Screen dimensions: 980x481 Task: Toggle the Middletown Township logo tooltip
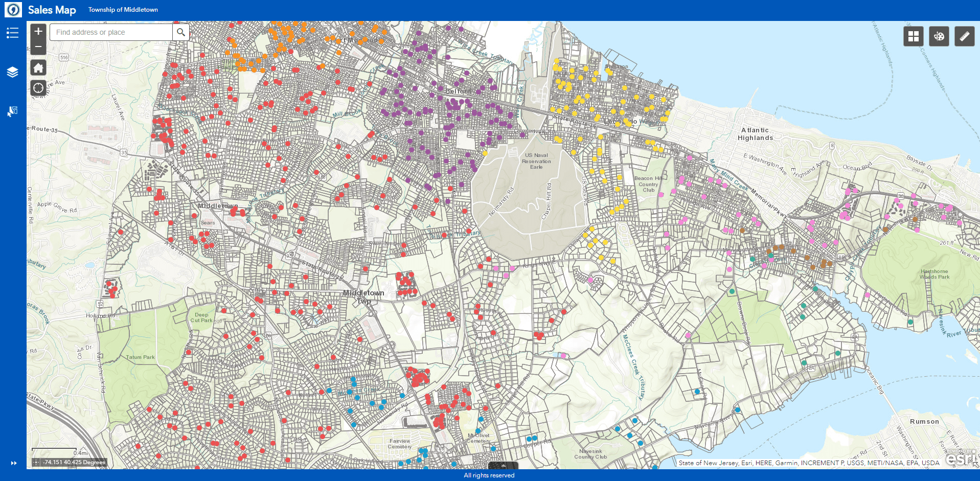[x=13, y=9]
